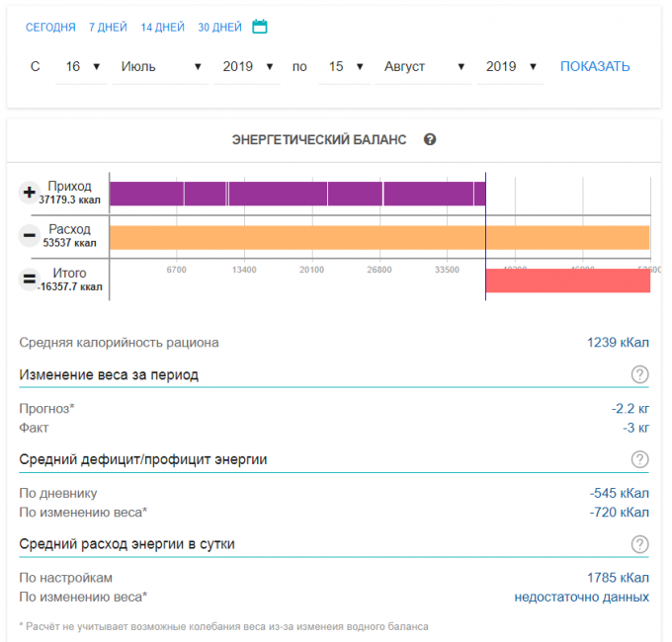The image size is (672, 642).
Task: Open help for Изменение веса за период
Action: 639,374
